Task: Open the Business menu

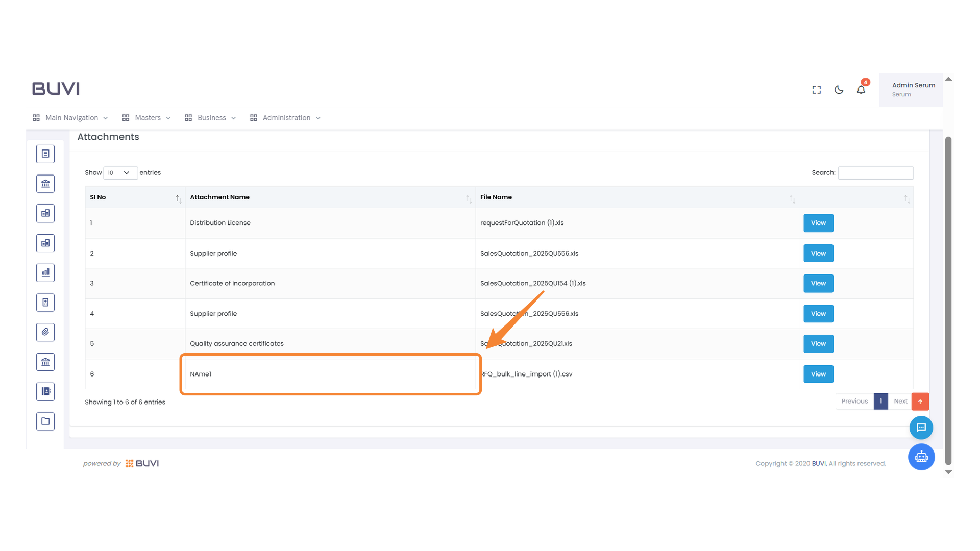Action: pyautogui.click(x=211, y=118)
